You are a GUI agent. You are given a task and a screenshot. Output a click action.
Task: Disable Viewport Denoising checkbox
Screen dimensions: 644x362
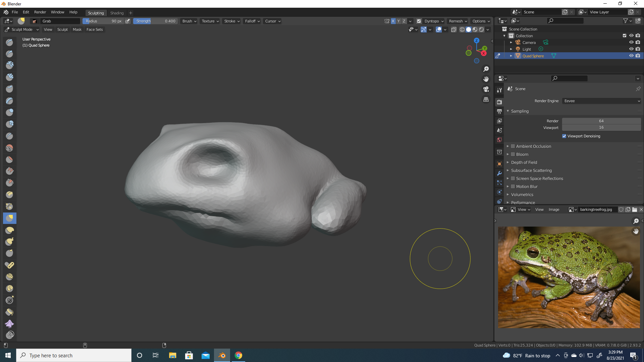tap(564, 136)
